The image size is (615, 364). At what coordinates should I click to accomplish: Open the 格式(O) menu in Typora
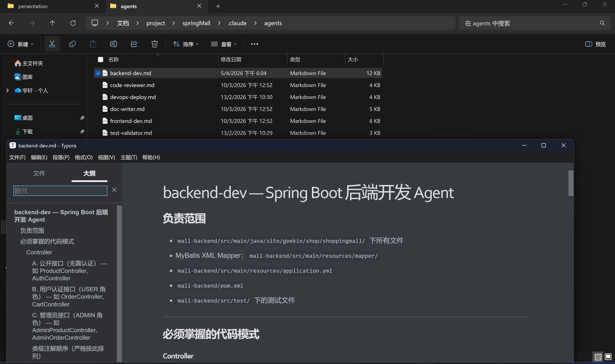(84, 157)
